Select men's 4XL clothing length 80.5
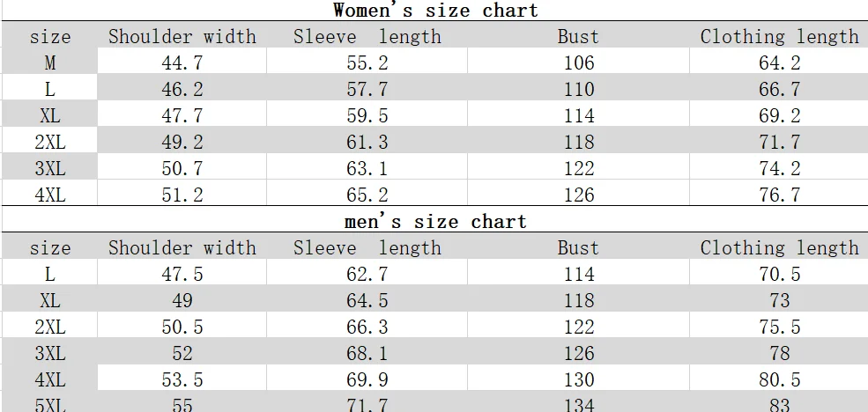The width and height of the screenshot is (868, 412). click(779, 379)
